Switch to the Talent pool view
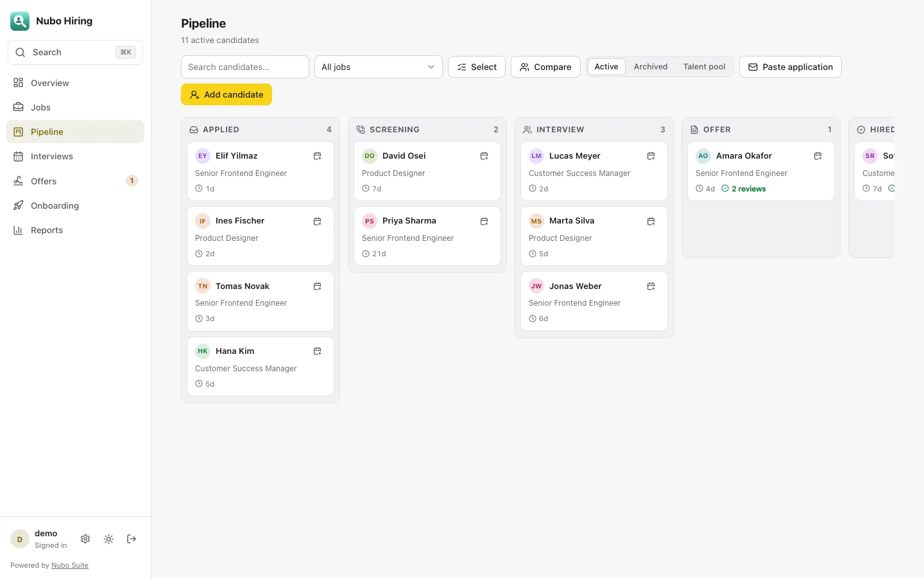The image size is (924, 578). tap(704, 67)
